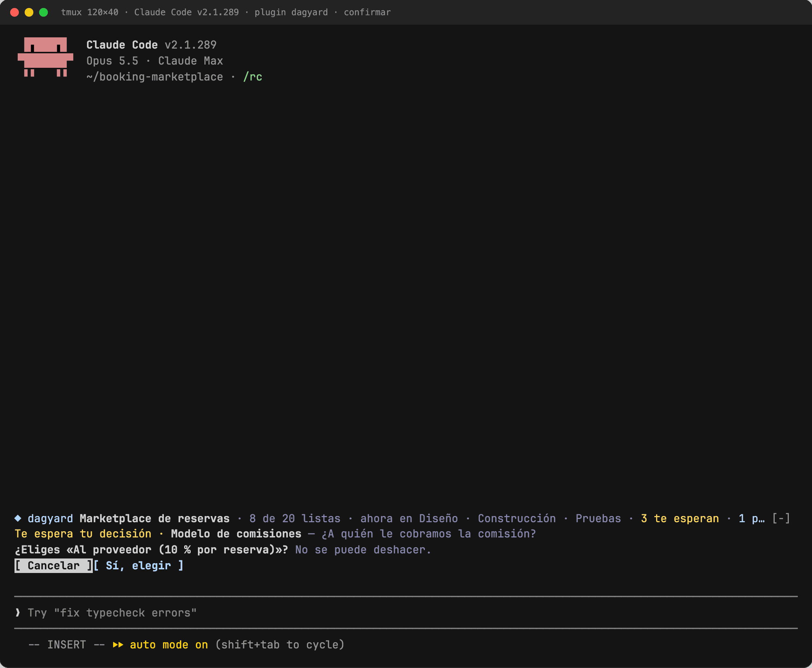Screen dimensions: 812x668
Task: Click the Cancelar button
Action: [53, 566]
